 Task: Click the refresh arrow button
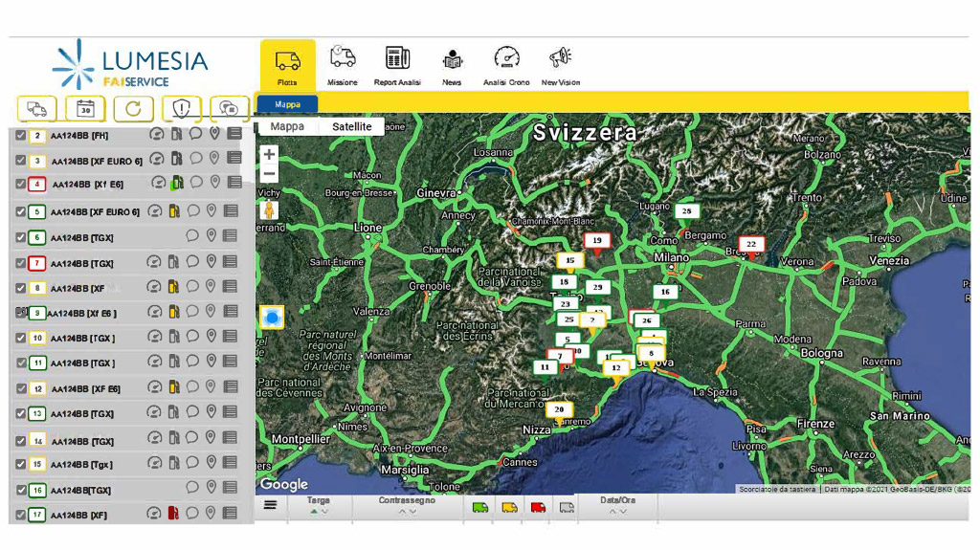pyautogui.click(x=133, y=109)
